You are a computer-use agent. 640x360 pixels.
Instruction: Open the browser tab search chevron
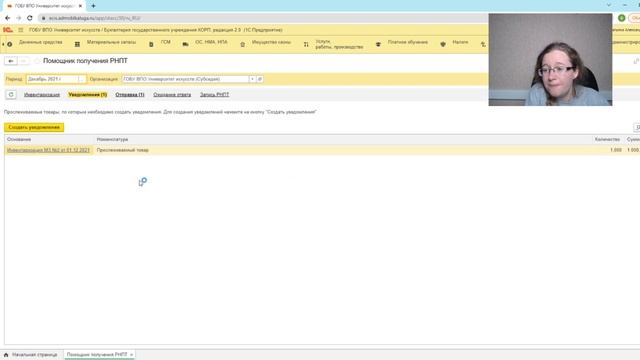click(609, 5)
